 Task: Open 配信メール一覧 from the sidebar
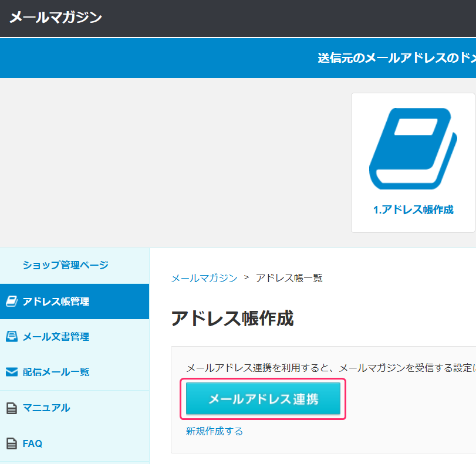coord(56,372)
